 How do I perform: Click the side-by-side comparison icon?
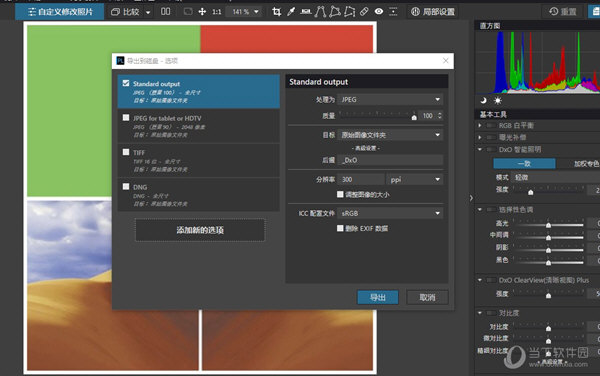(x=166, y=11)
